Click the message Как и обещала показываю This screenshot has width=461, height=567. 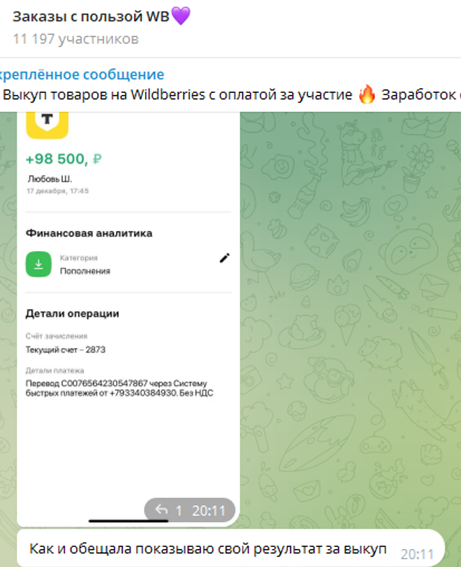(208, 549)
